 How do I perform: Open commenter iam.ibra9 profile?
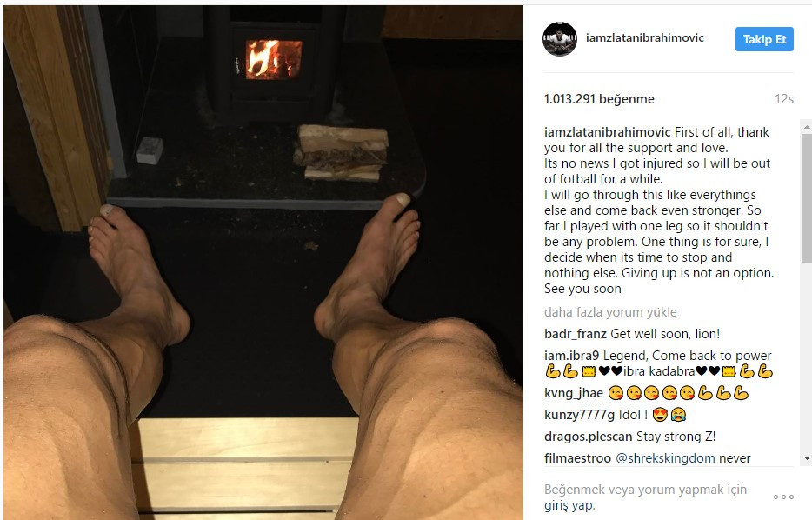tap(572, 356)
